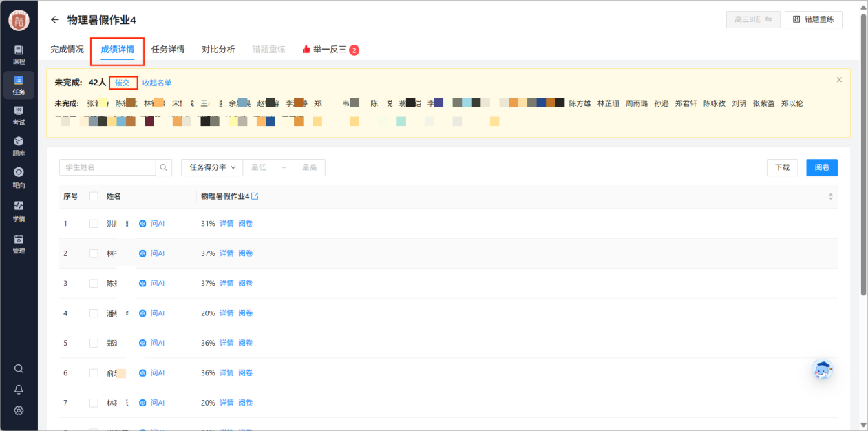Open the floating AI assistant mascot
This screenshot has width=868, height=431.
823,370
